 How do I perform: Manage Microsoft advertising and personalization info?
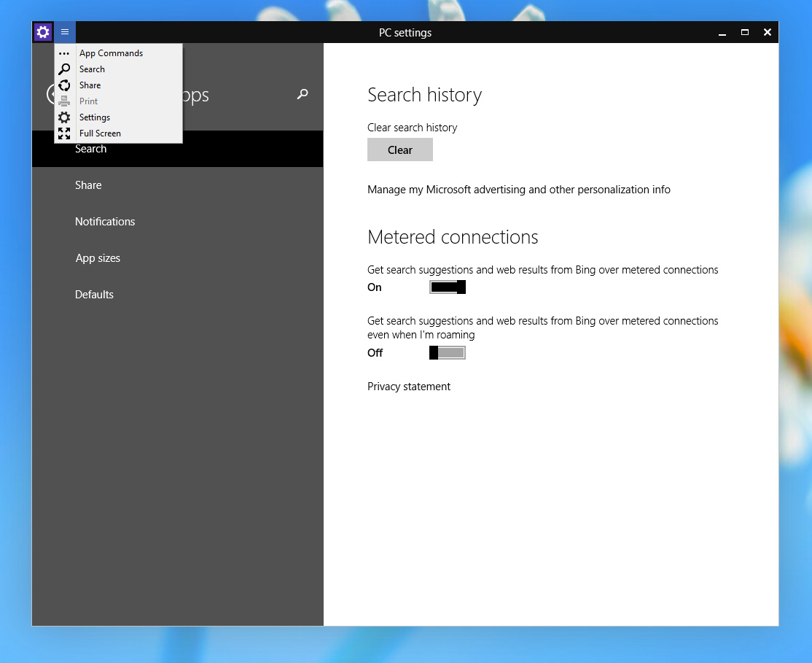pyautogui.click(x=518, y=189)
